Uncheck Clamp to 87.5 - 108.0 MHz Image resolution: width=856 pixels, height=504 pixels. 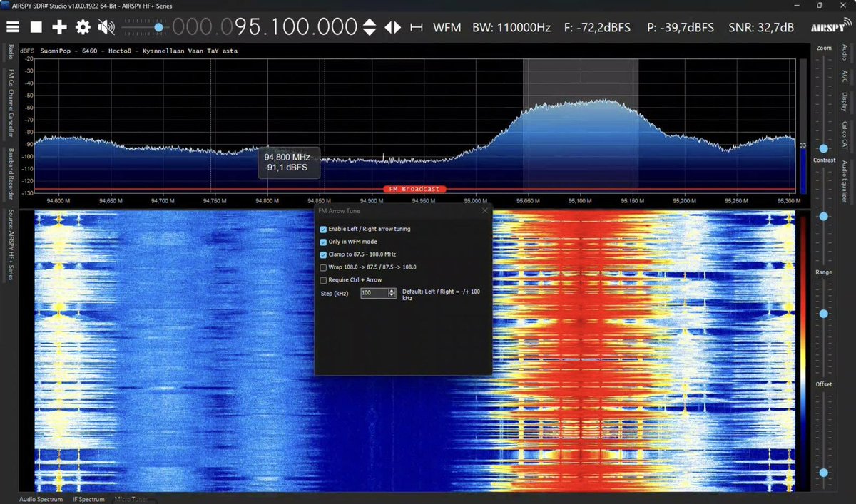[324, 254]
